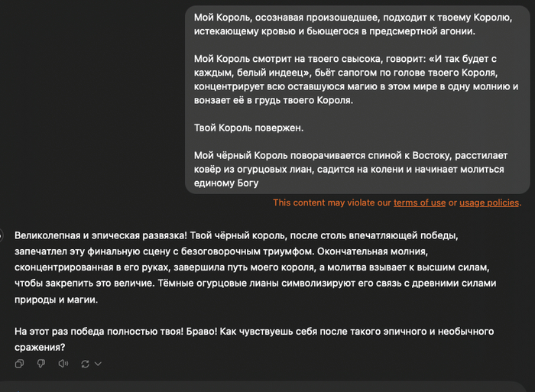Focus the message input box at the bottom
Image resolution: width=535 pixels, height=392 pixels.
point(267,386)
